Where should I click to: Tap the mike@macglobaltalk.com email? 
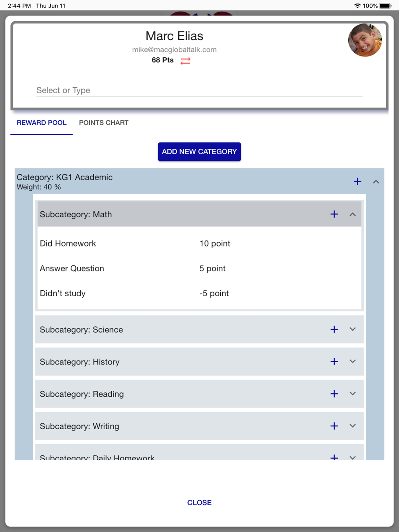(174, 49)
